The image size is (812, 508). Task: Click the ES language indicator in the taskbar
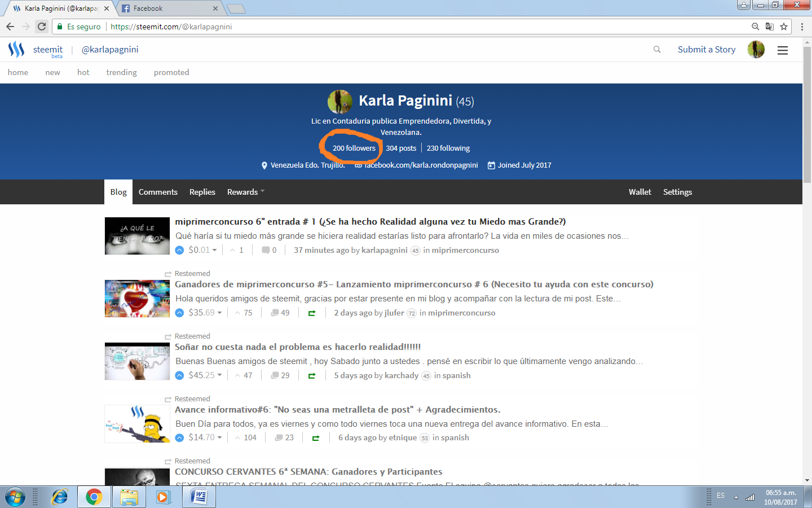[x=721, y=496]
